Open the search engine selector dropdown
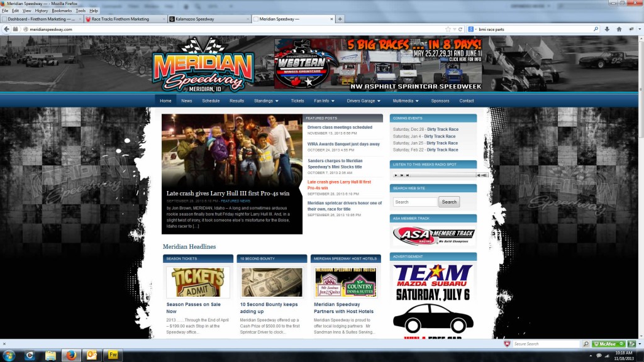The image size is (644, 362). [x=472, y=29]
